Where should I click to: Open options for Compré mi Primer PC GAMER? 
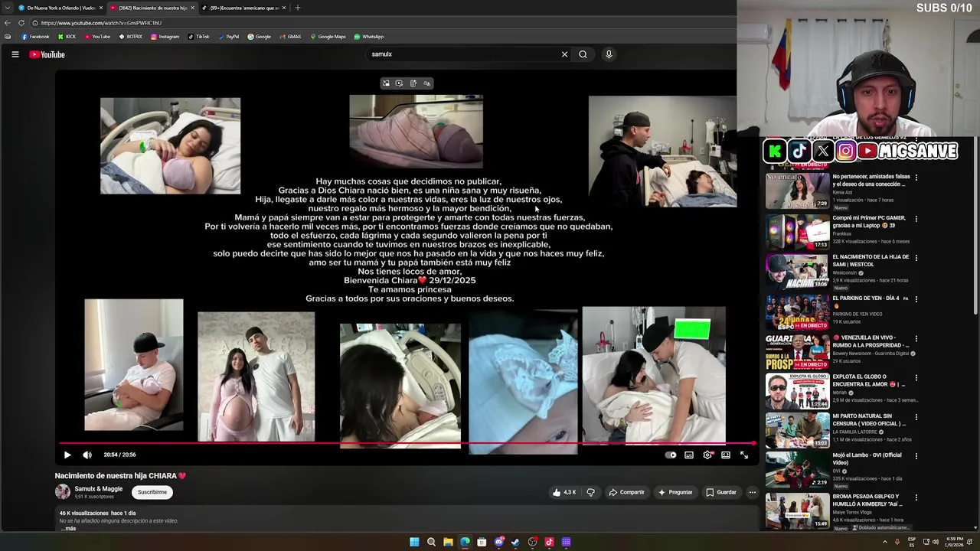tap(916, 219)
